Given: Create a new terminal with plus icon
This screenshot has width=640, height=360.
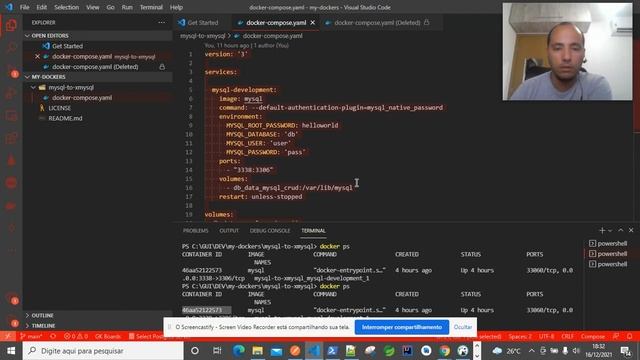Looking at the screenshot, I should coord(602,230).
